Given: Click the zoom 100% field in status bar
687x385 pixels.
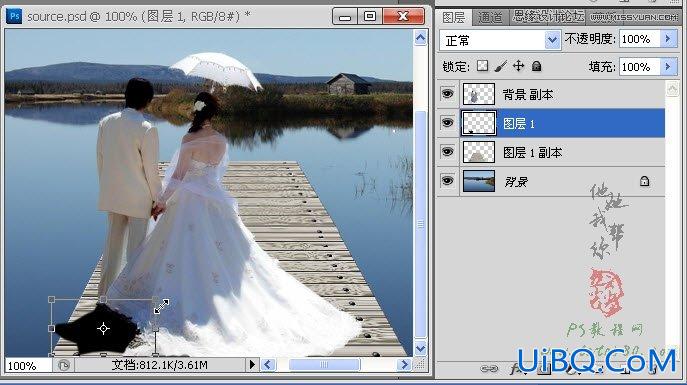Looking at the screenshot, I should (28, 365).
